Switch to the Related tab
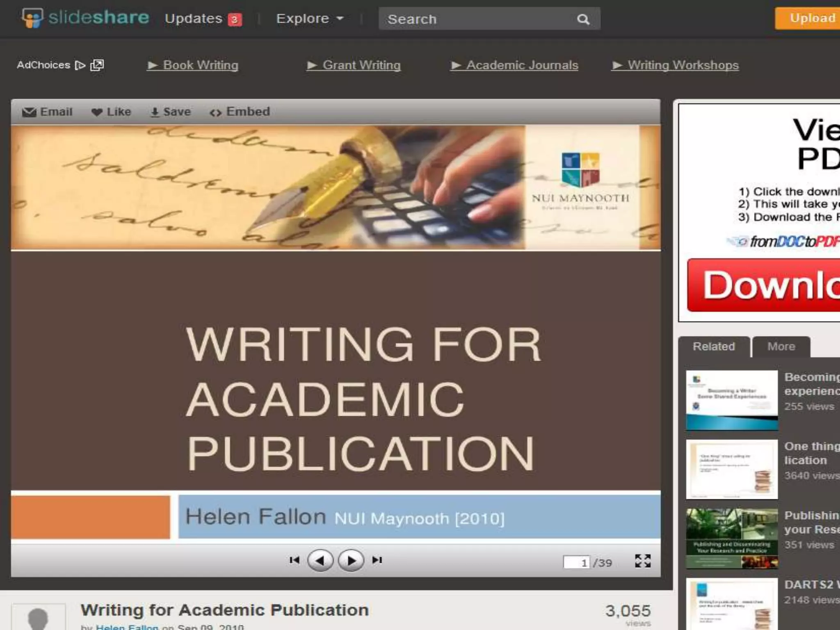Image resolution: width=840 pixels, height=630 pixels. (714, 347)
